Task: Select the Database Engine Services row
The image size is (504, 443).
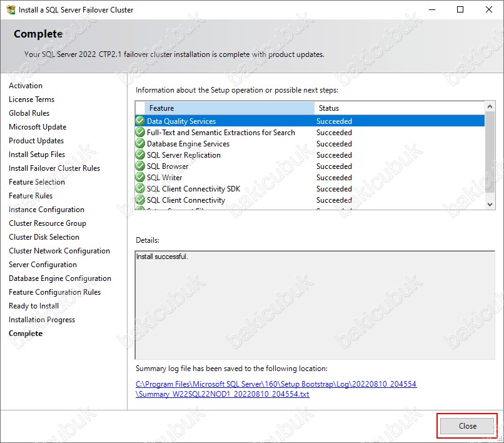Action: tap(310, 143)
